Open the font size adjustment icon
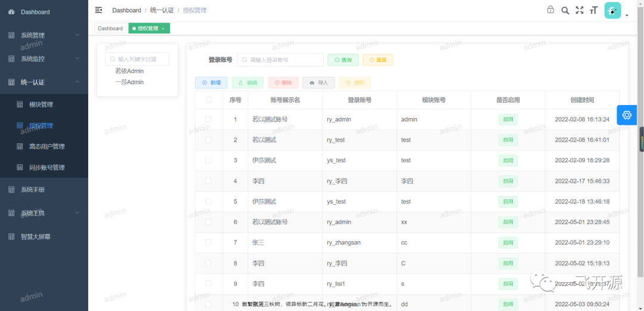 click(593, 11)
